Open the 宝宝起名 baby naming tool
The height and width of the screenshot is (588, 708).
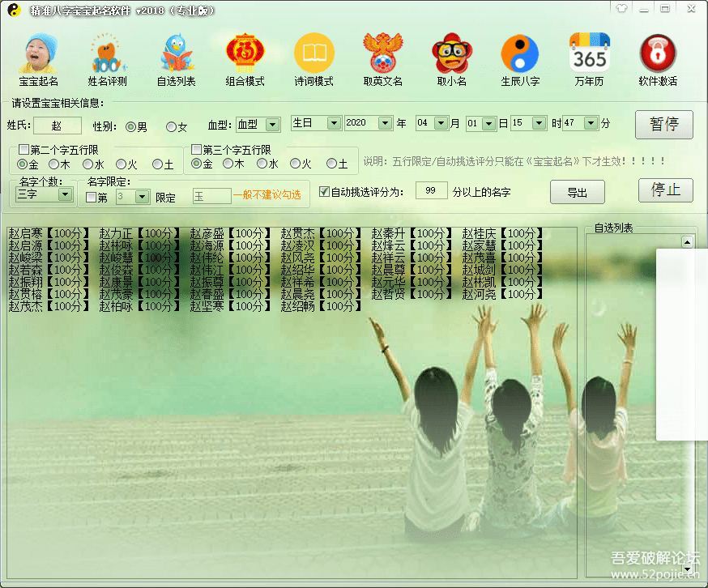(38, 57)
